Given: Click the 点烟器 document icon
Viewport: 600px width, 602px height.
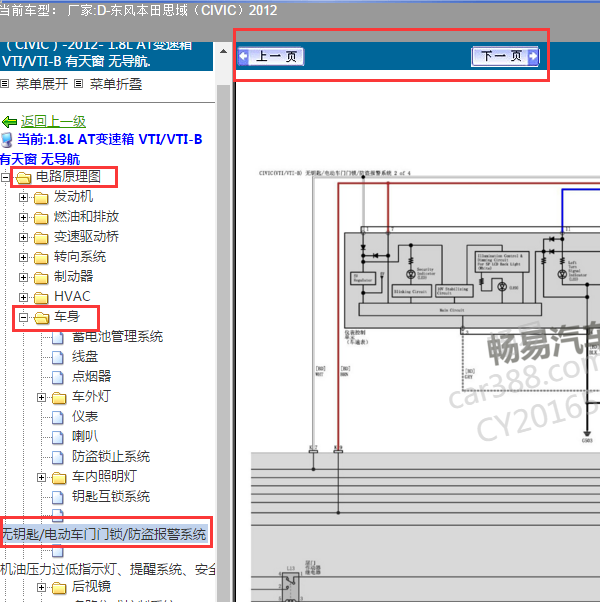Looking at the screenshot, I should [58, 377].
